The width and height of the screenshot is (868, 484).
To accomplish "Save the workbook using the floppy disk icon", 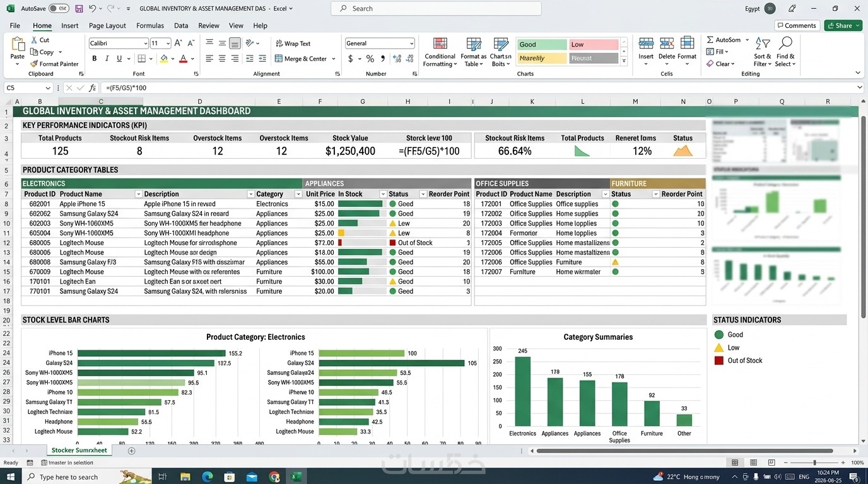I will [x=79, y=9].
